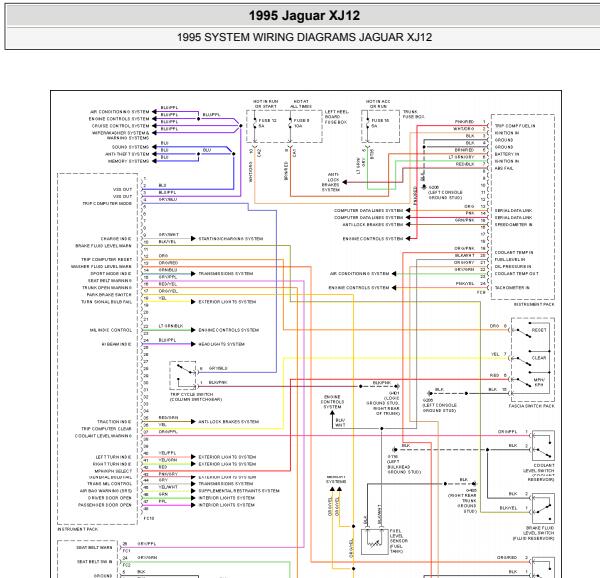This screenshot has width=600, height=578.
Task: Click the 'PARK BRAKE SWITCH' label
Action: [109, 295]
